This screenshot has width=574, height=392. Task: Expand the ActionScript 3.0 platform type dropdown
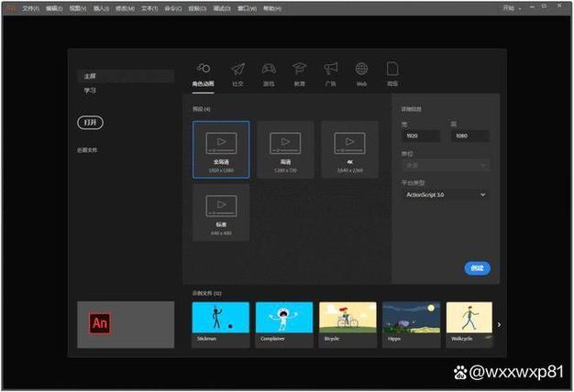(446, 195)
